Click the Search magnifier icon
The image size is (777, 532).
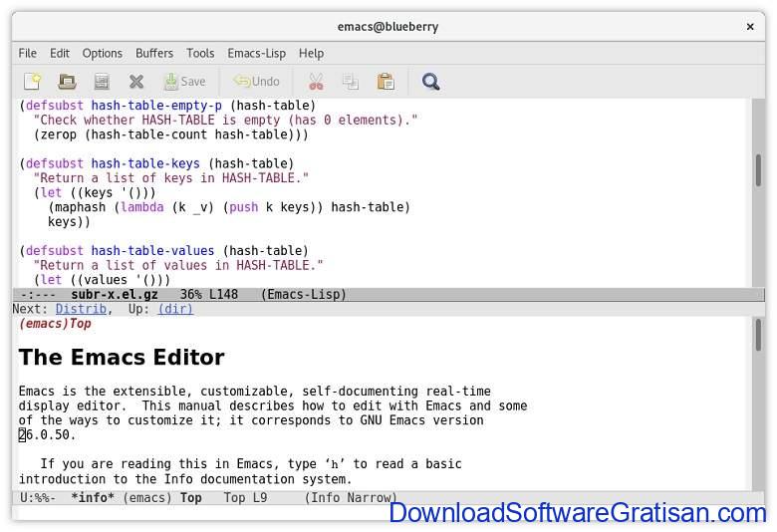coord(430,82)
